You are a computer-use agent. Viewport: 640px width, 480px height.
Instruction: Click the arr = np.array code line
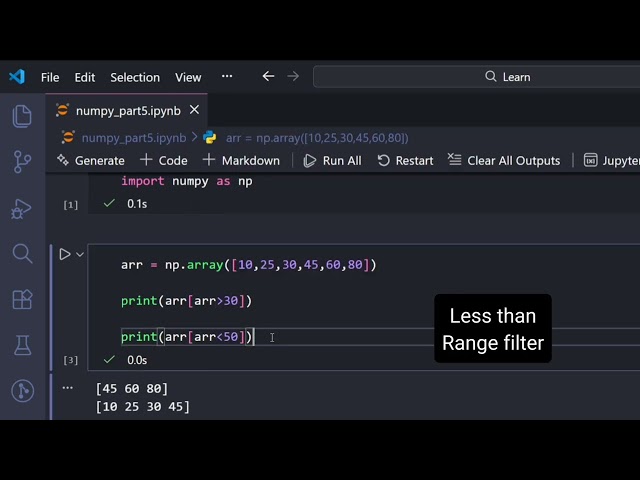click(x=249, y=265)
